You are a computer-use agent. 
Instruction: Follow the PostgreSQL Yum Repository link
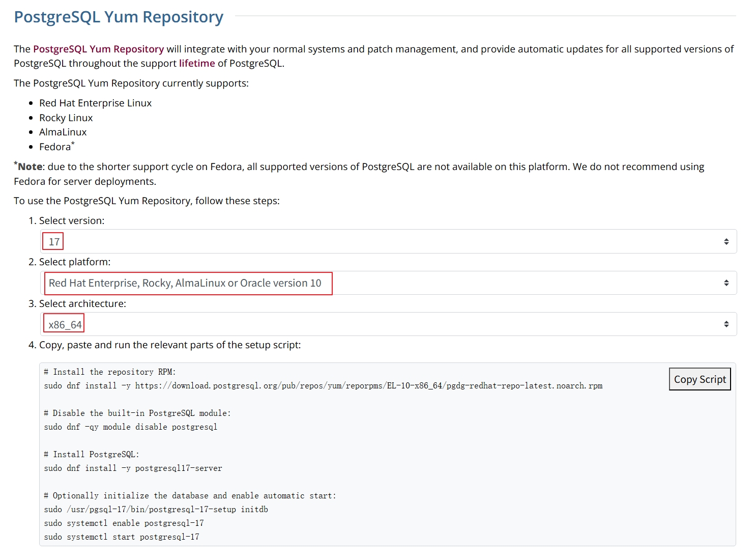(x=98, y=49)
